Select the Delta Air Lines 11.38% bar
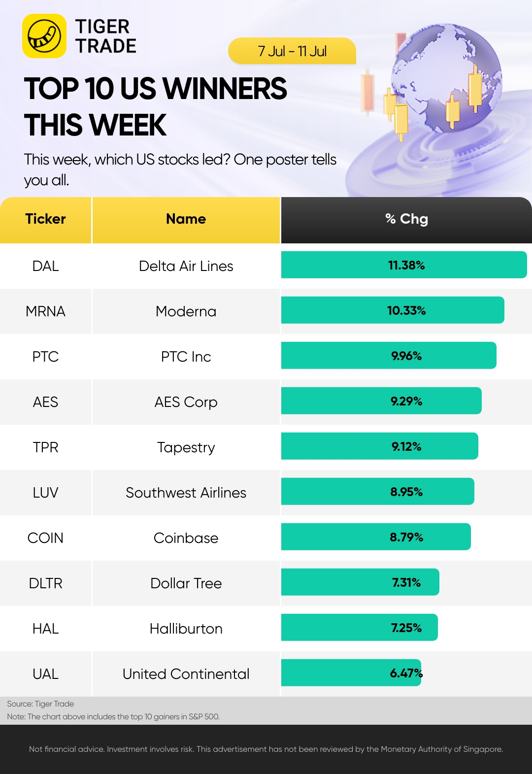Image resolution: width=532 pixels, height=774 pixels. pos(404,265)
